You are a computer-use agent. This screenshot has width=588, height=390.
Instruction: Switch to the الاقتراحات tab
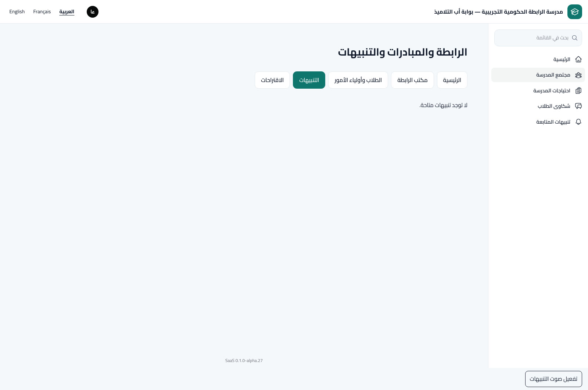tap(272, 80)
